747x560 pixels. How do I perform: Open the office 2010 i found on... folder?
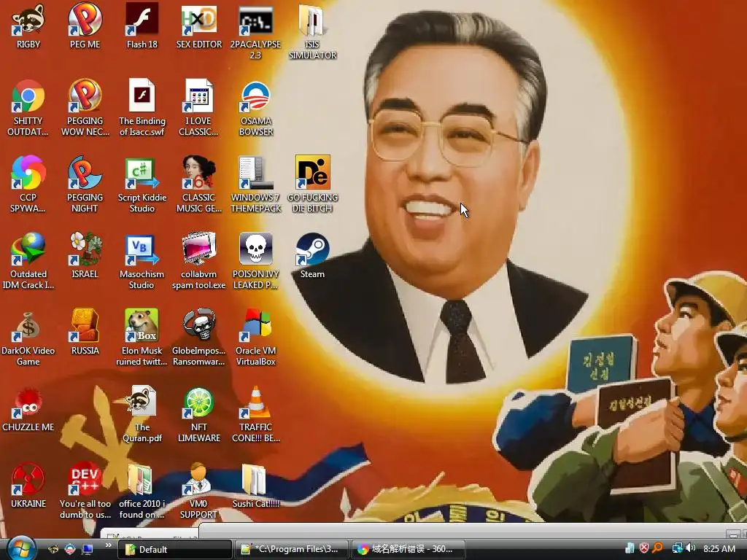coord(142,491)
